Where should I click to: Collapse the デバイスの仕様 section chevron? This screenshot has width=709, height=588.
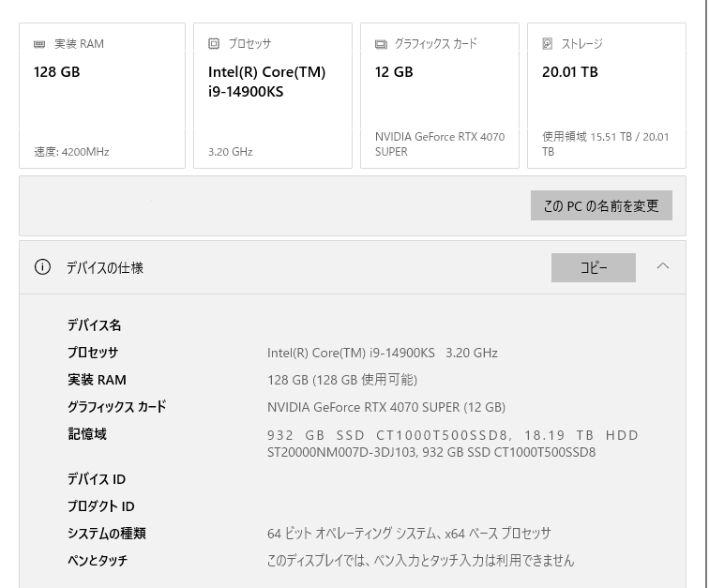click(663, 266)
